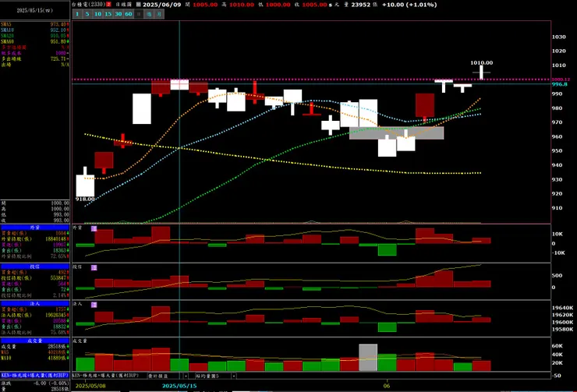The width and height of the screenshot is (577, 392).
Task: Click the 1010.00 high price label on chart
Action: coord(481,63)
